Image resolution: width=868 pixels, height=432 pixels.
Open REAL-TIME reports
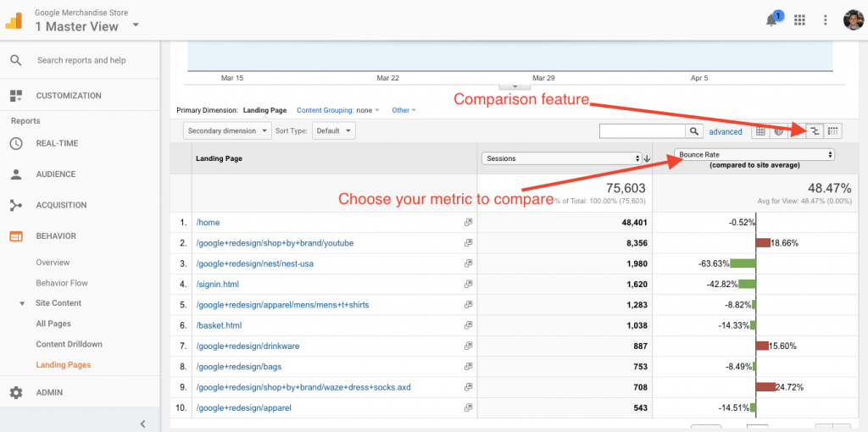(x=57, y=143)
